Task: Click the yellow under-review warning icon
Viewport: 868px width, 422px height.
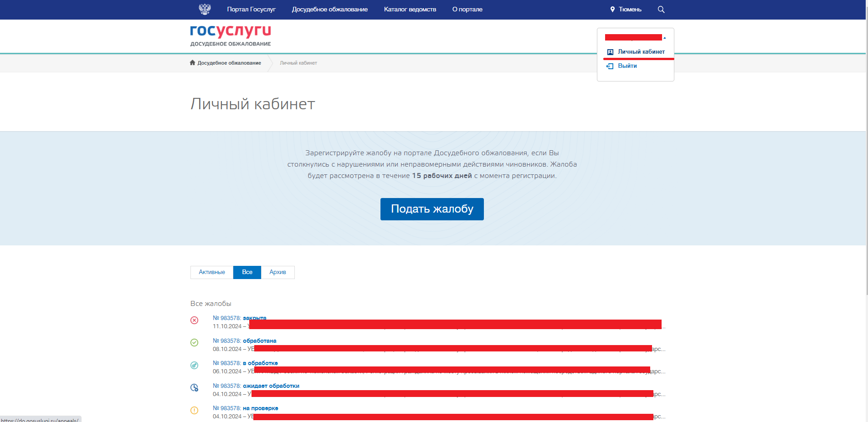Action: [195, 410]
